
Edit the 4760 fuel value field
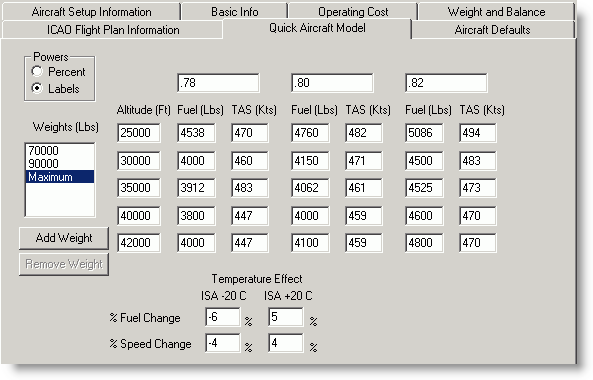pos(310,133)
